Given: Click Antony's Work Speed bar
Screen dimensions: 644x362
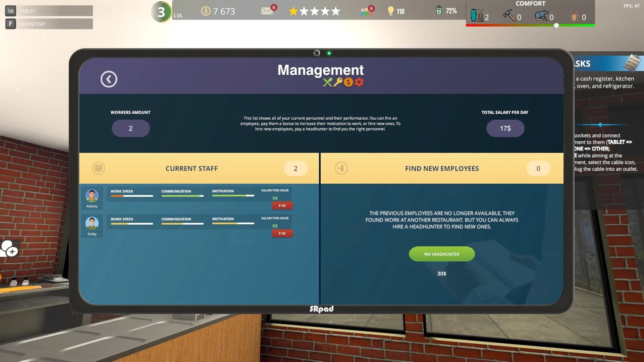Looking at the screenshot, I should pos(132,196).
